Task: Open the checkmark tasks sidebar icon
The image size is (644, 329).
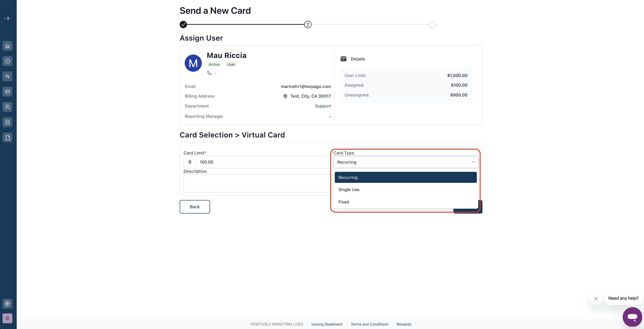Action: (x=8, y=61)
